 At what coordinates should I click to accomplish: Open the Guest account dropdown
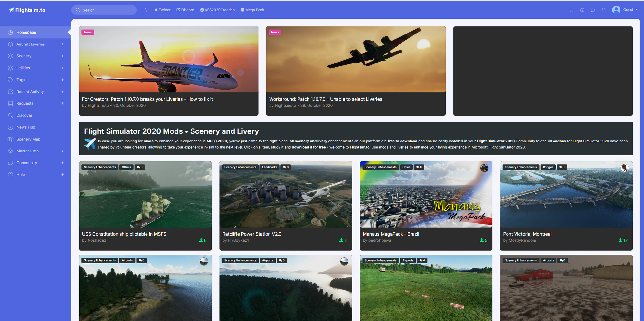tap(630, 10)
